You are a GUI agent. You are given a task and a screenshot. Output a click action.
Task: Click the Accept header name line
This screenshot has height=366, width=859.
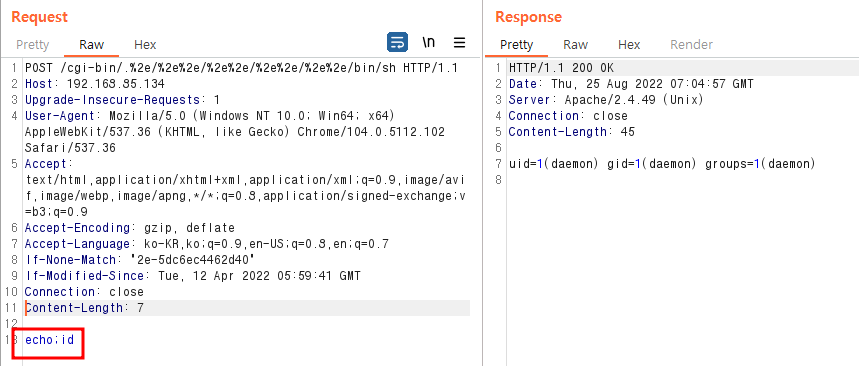coord(49,164)
